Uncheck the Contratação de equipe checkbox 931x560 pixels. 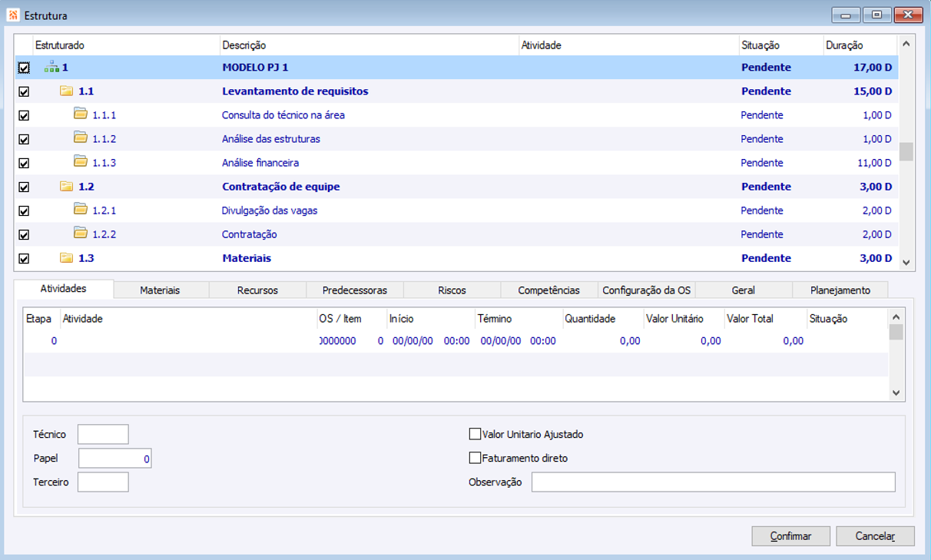coord(24,187)
